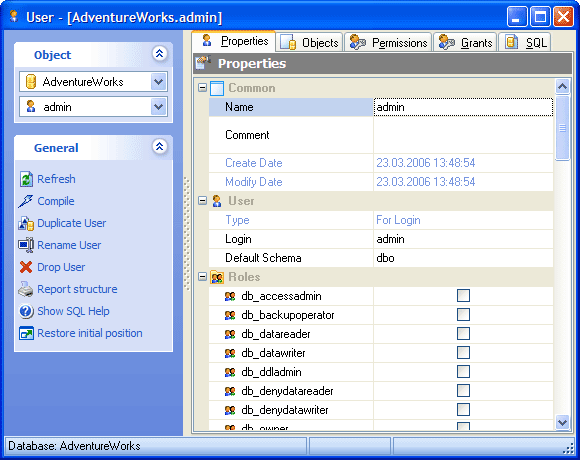Open the AdventureWorks database dropdown

click(x=158, y=82)
